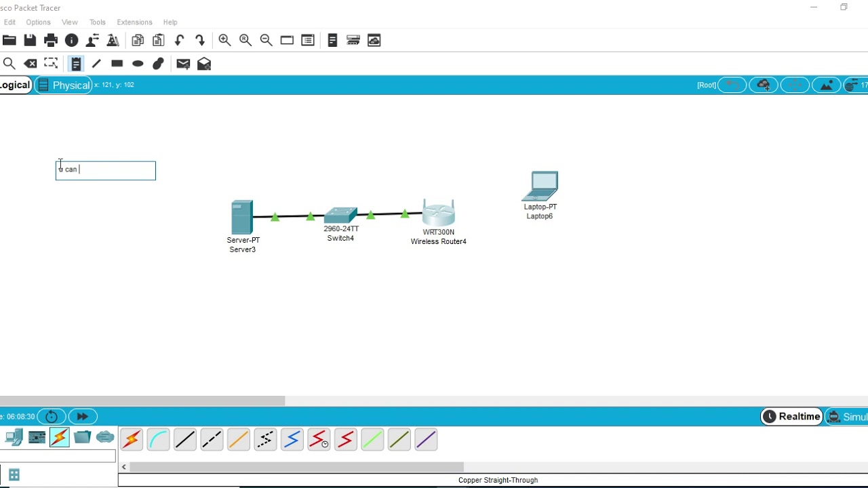Click the Fast Forward Time button
The image size is (868, 488).
tap(83, 417)
